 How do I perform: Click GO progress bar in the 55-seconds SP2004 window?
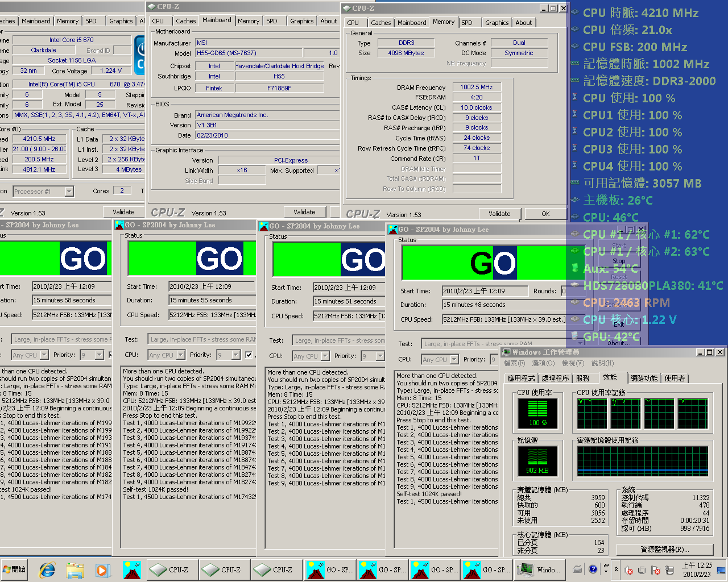[x=192, y=259]
